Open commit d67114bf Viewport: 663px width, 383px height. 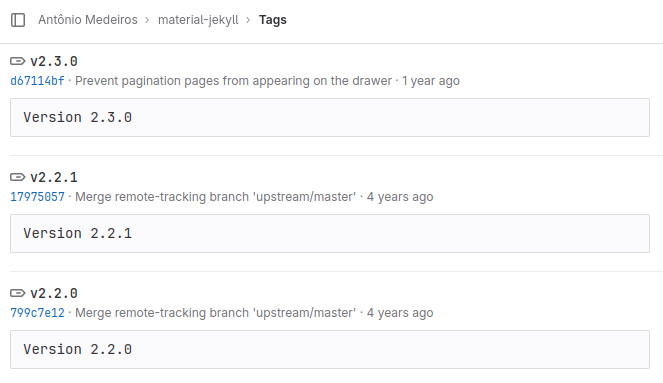(x=37, y=81)
